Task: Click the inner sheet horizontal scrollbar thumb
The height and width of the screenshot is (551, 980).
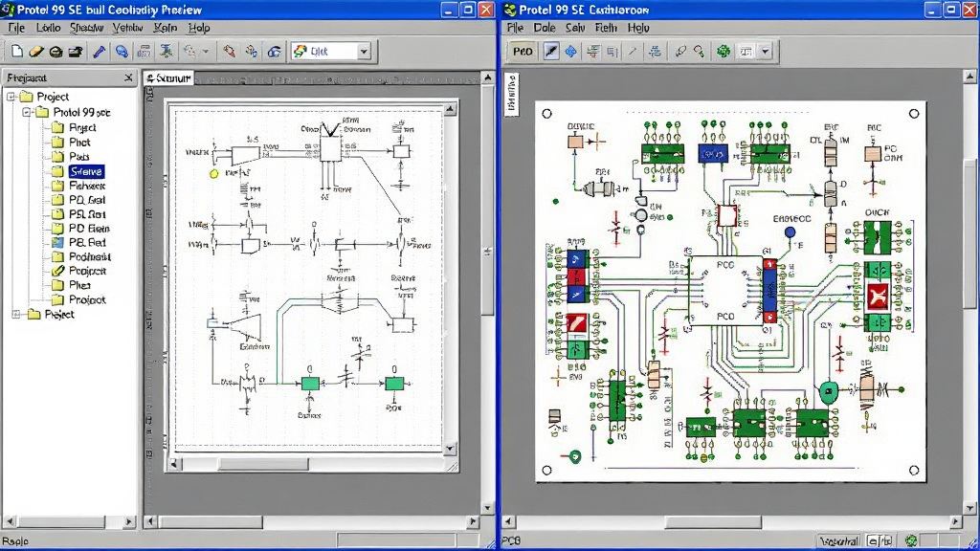Action: coord(262,464)
